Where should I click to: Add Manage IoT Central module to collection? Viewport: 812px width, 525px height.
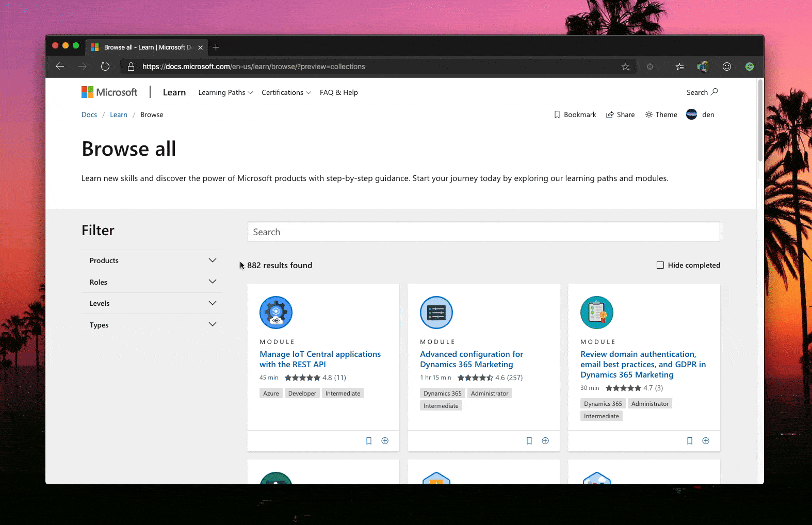click(x=385, y=441)
